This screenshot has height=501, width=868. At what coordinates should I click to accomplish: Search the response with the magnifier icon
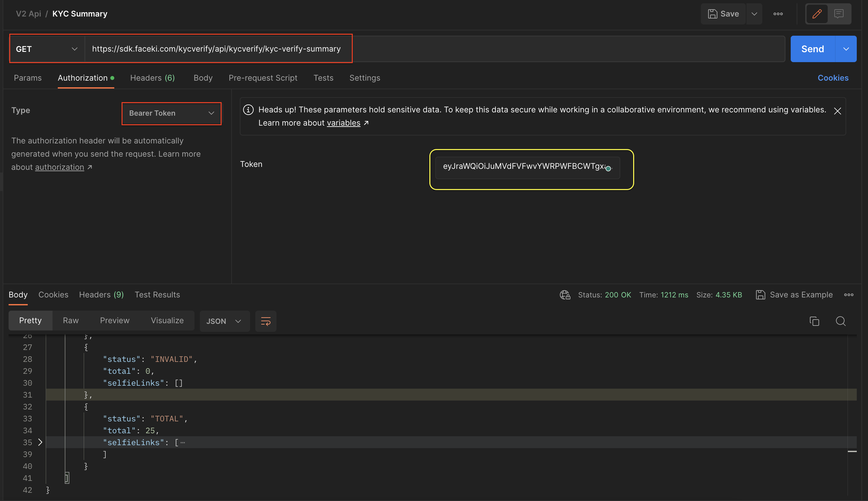pos(841,321)
